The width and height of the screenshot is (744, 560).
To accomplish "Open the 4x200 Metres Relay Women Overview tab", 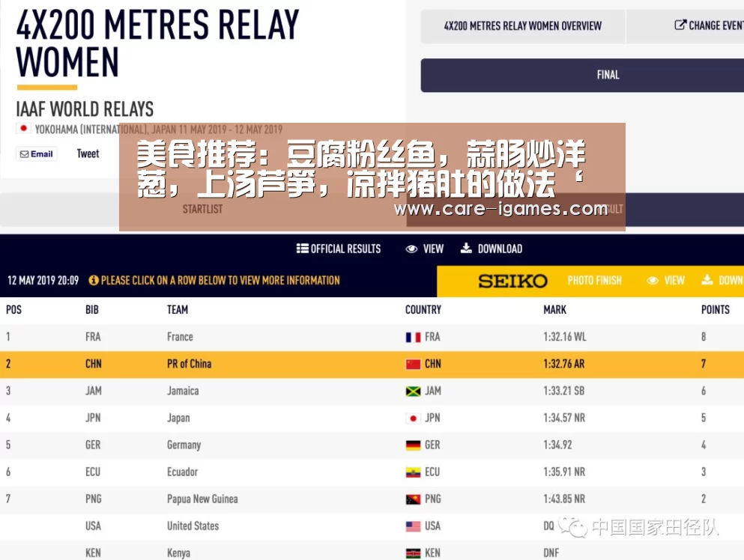I will coord(523,26).
